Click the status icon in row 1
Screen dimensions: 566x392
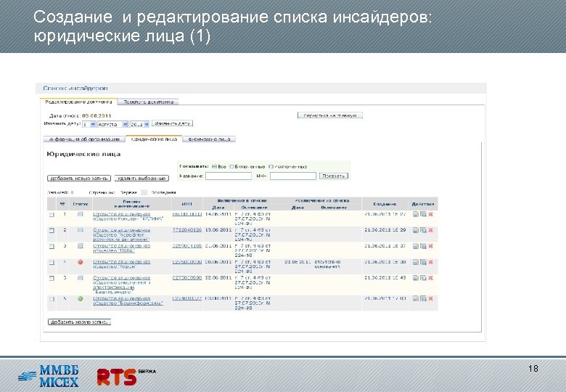click(80, 214)
